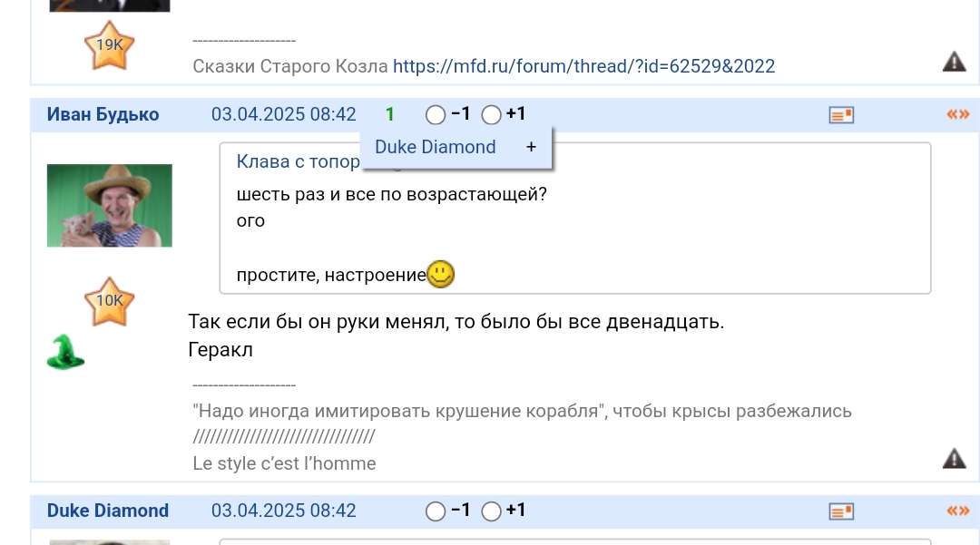The height and width of the screenshot is (545, 980).
Task: Click the Duke Diamond name in the vote popup
Action: tap(435, 147)
